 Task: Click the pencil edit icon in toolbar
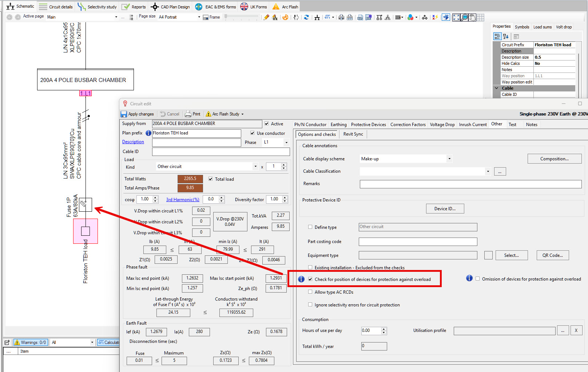tap(266, 17)
